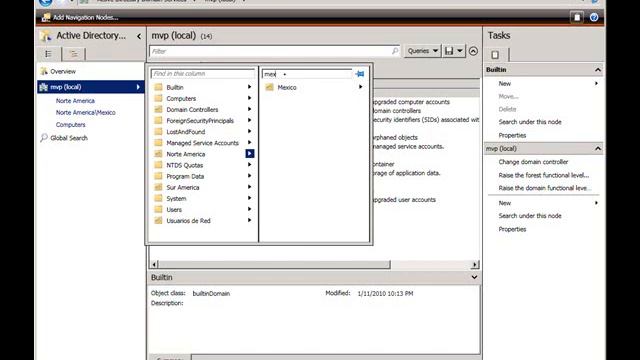Click Change domain controller task
640x360 pixels.
[x=533, y=162]
